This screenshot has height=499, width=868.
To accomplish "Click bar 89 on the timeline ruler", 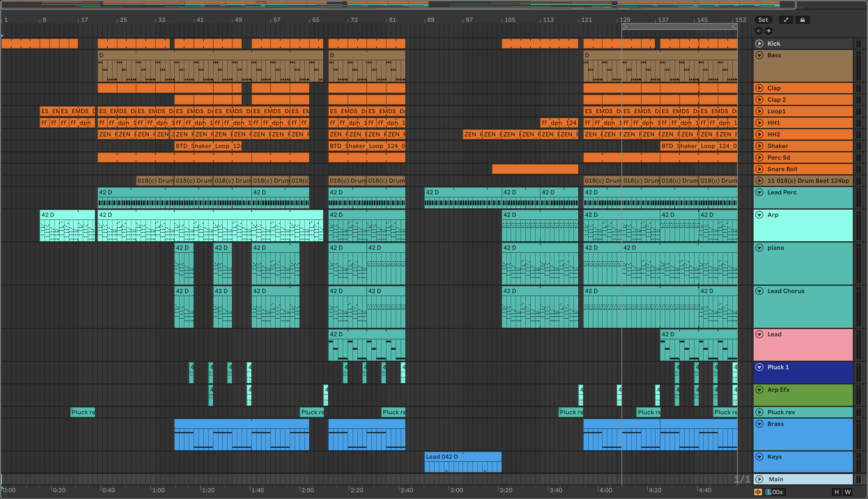I will pyautogui.click(x=430, y=20).
